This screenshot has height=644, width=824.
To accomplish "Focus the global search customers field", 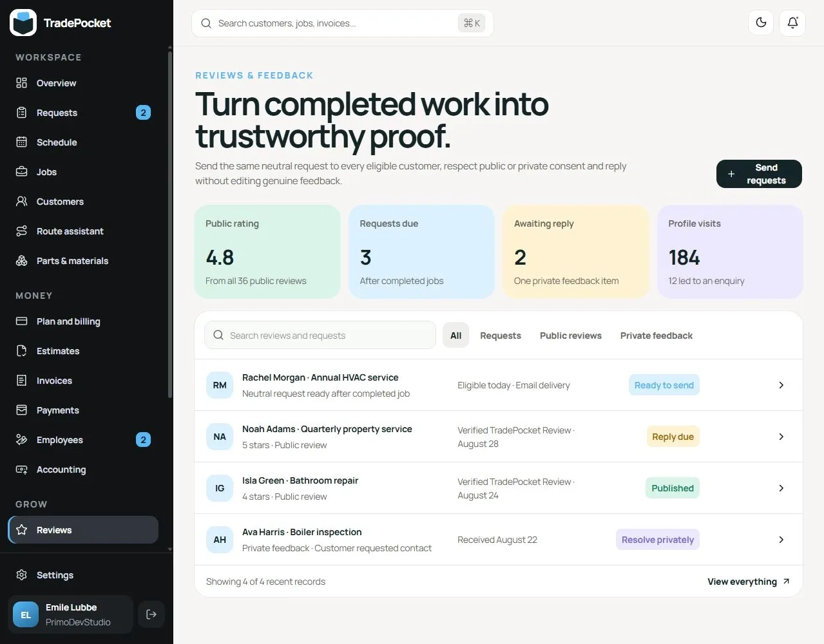I will click(343, 23).
